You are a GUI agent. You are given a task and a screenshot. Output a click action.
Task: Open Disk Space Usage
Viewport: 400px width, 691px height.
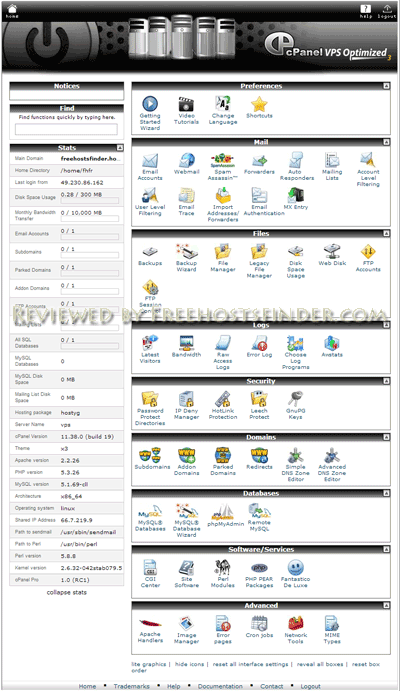[x=296, y=261]
